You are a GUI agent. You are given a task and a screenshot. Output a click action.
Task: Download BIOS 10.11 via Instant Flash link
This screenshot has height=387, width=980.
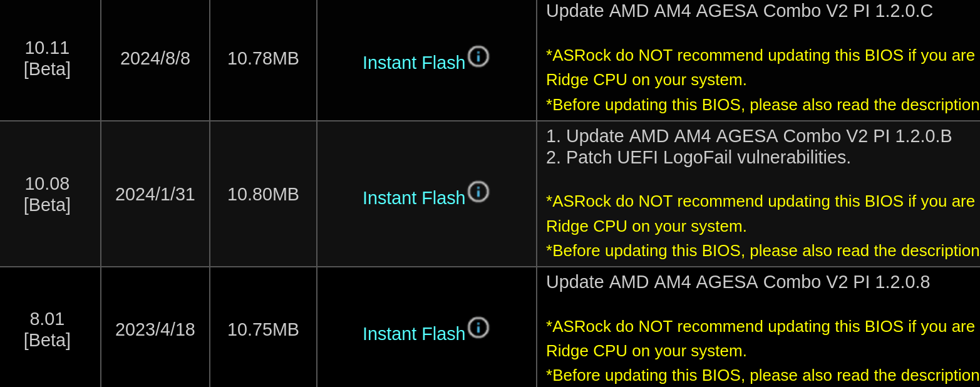414,63
